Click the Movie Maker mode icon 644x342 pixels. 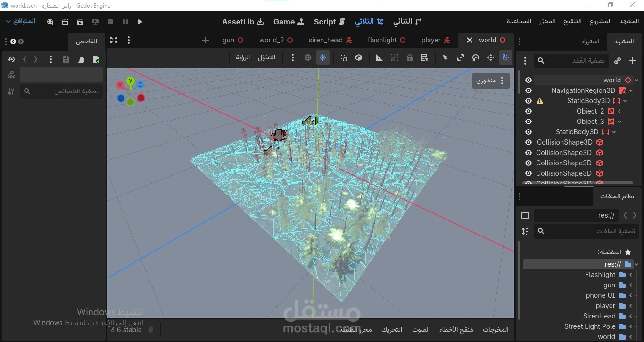click(50, 22)
